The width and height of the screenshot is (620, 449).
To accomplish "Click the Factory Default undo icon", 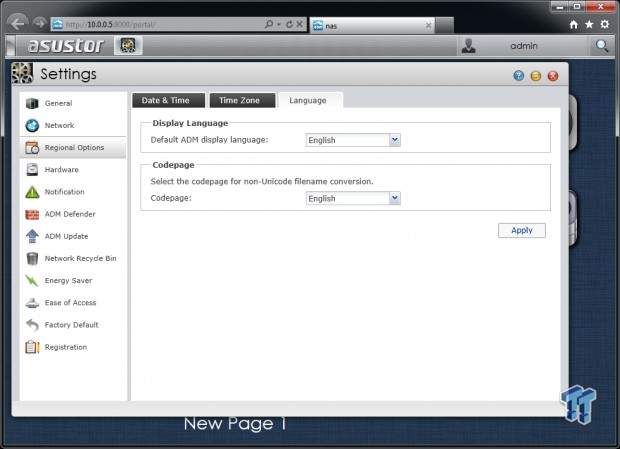I will coord(32,325).
